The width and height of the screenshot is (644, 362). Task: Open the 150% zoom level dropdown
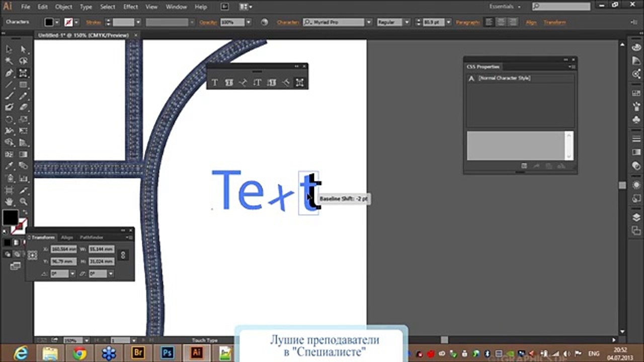tap(87, 340)
